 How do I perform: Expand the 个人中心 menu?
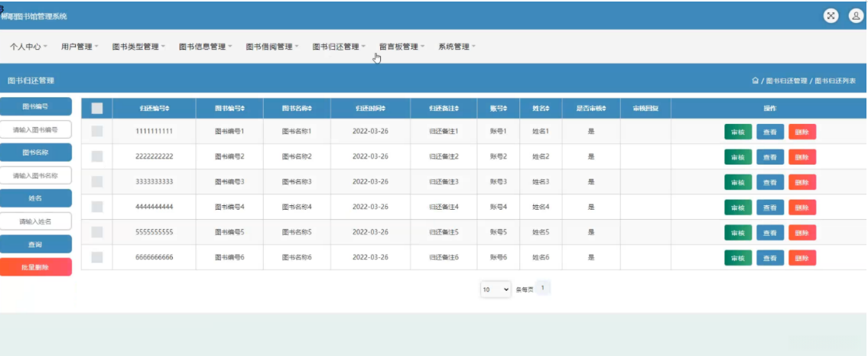[29, 47]
